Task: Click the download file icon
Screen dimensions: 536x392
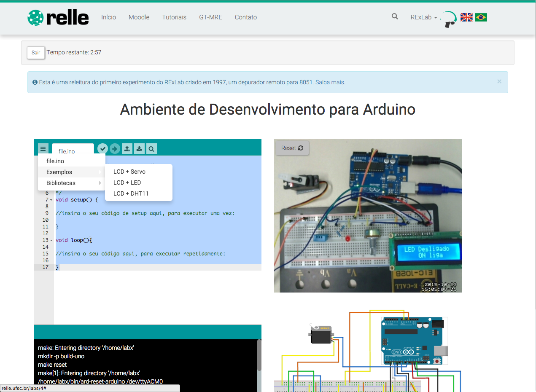Action: click(140, 148)
